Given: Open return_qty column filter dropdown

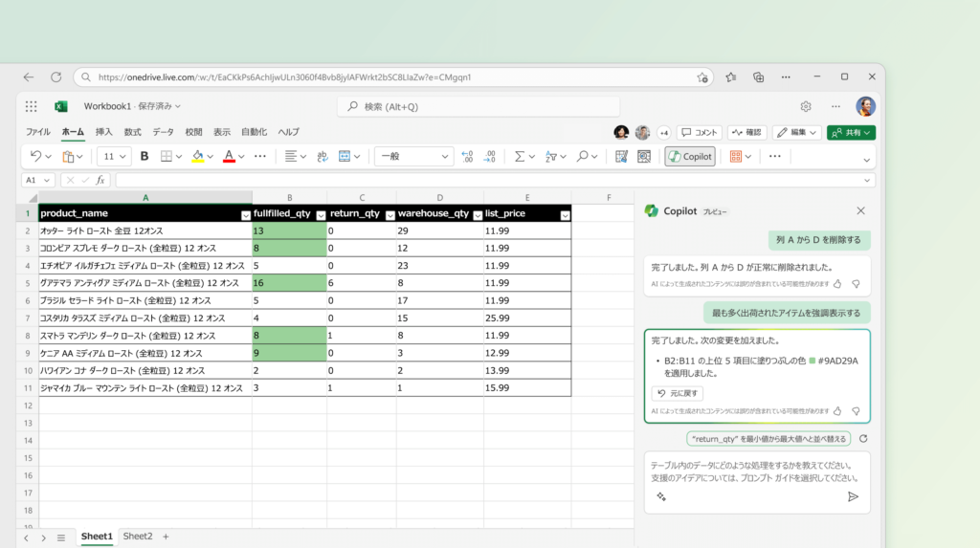Looking at the screenshot, I should 390,215.
